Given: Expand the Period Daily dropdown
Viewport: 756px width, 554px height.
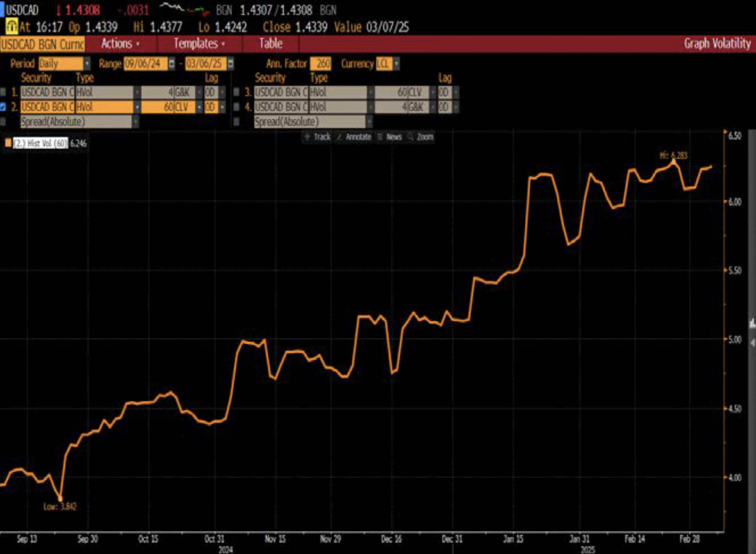Looking at the screenshot, I should (87, 64).
